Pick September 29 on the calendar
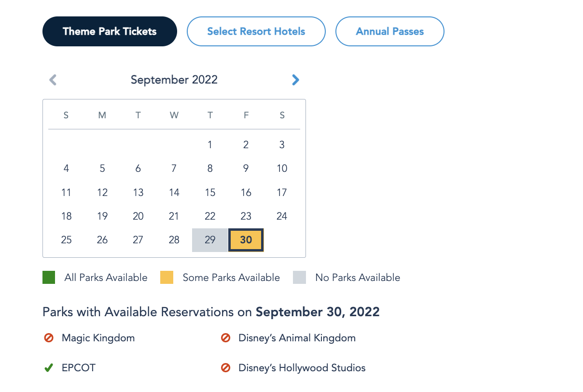 pyautogui.click(x=210, y=240)
